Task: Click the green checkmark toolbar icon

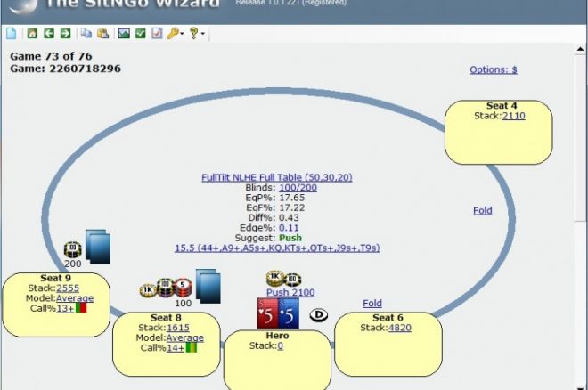Action: click(x=140, y=33)
